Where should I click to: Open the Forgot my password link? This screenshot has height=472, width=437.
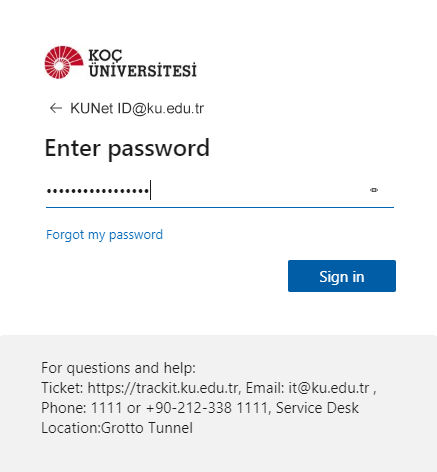[104, 235]
